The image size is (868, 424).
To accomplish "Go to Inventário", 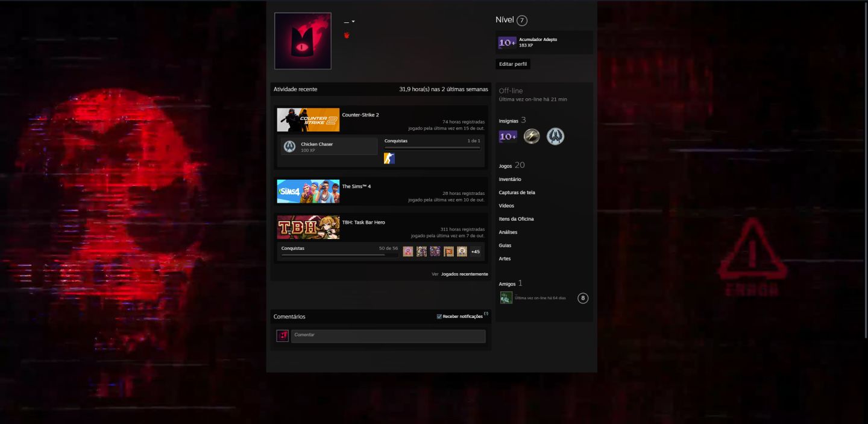I will tap(510, 179).
